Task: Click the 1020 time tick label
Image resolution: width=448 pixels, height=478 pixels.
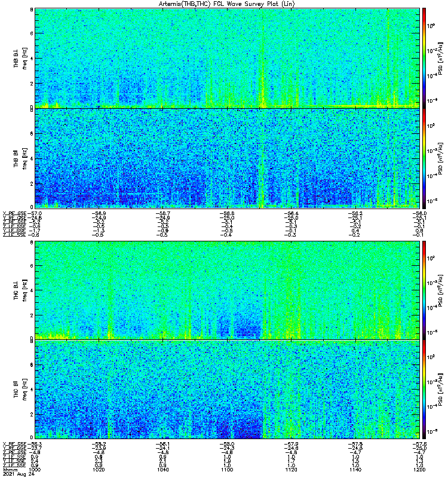Action: tap(99, 470)
